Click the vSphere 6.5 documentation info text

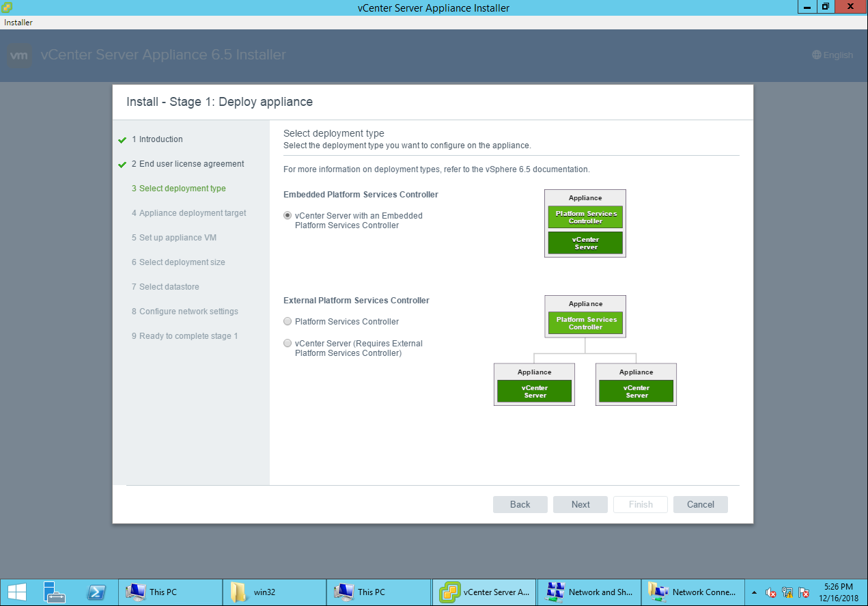(436, 169)
